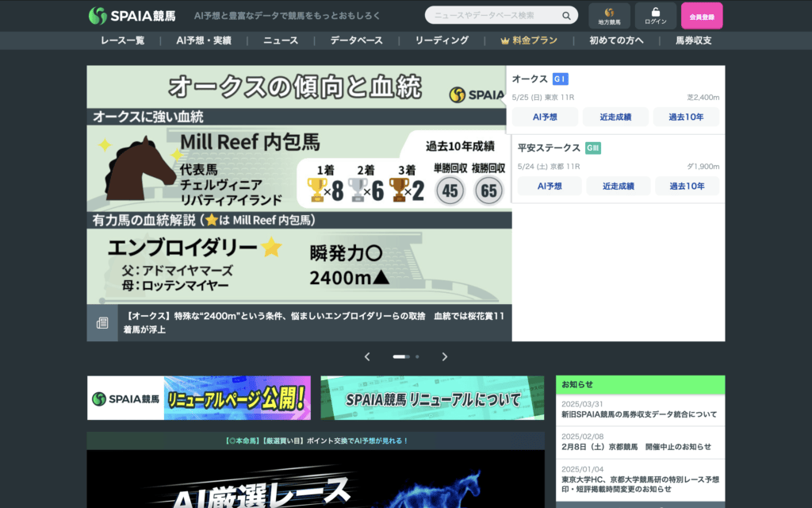Click the ダ1,900m course text
This screenshot has width=812, height=508.
(x=703, y=167)
